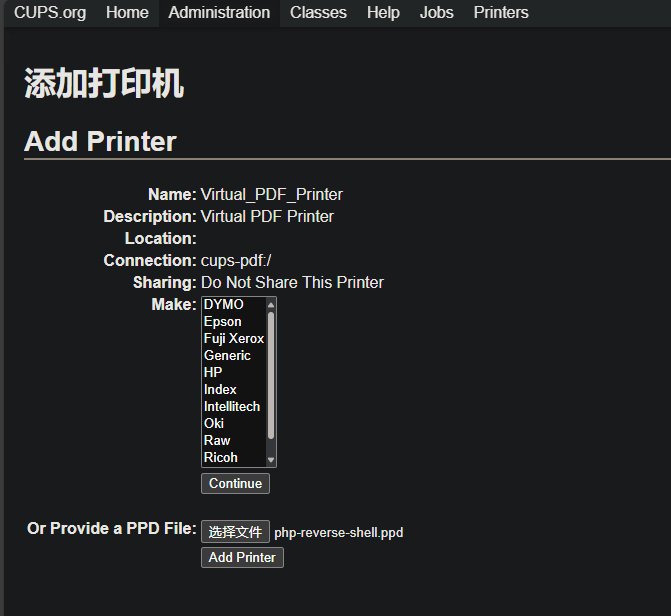671x616 pixels.
Task: Choose Fuji Xerox from Make list
Action: coord(234,339)
